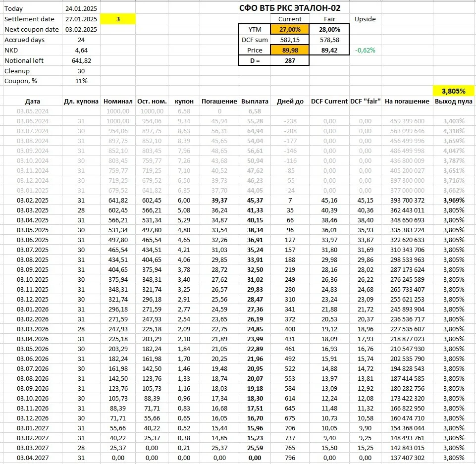The height and width of the screenshot is (464, 476).
Task: Click the date cell 03.03.2026
Action: point(33,329)
